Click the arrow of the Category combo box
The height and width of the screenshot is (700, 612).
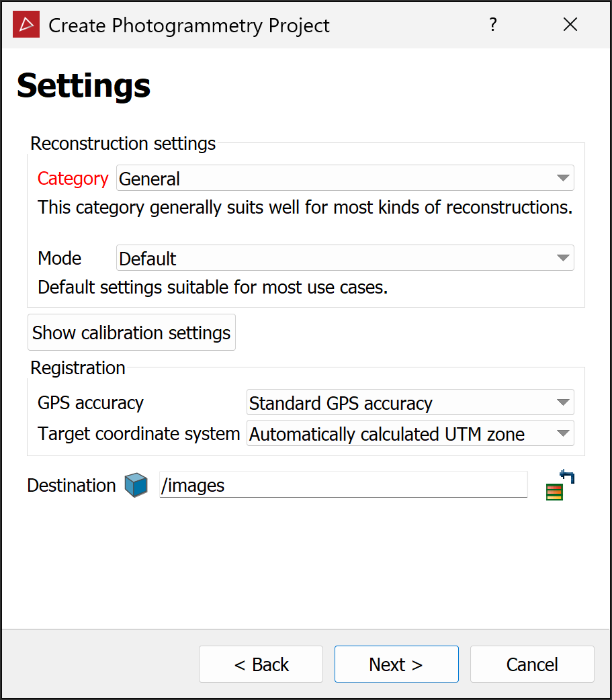click(563, 179)
